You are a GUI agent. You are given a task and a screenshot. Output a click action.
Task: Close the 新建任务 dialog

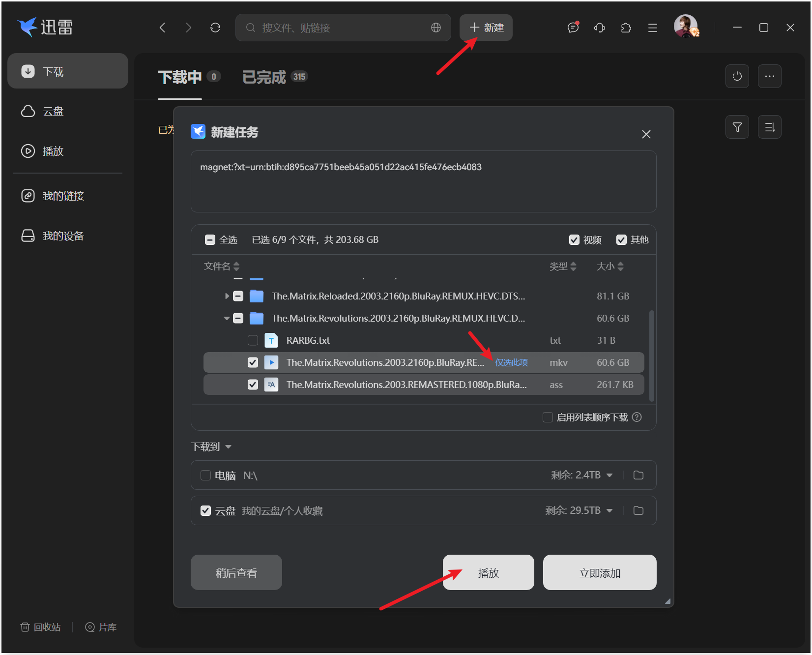coord(646,134)
